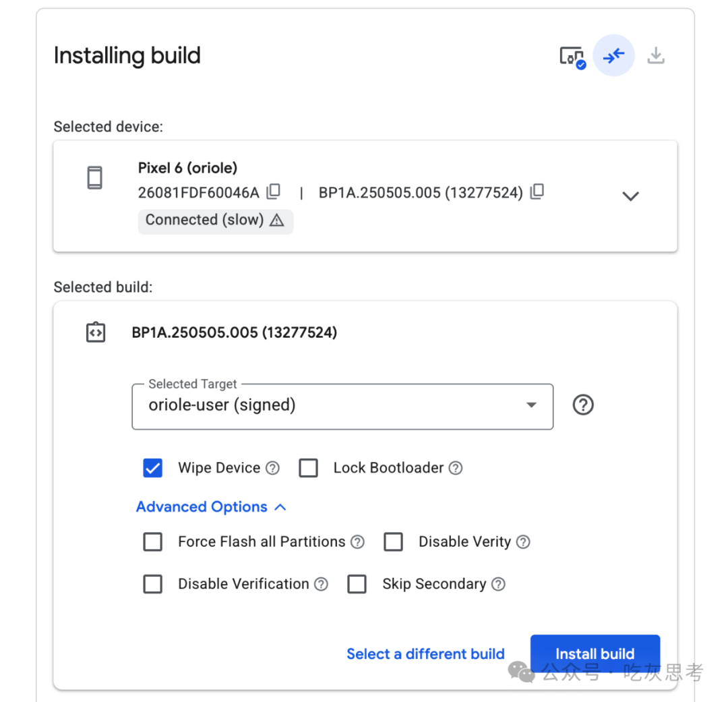Image resolution: width=728 pixels, height=702 pixels.
Task: Show help for Lock Bootloader
Action: point(456,468)
